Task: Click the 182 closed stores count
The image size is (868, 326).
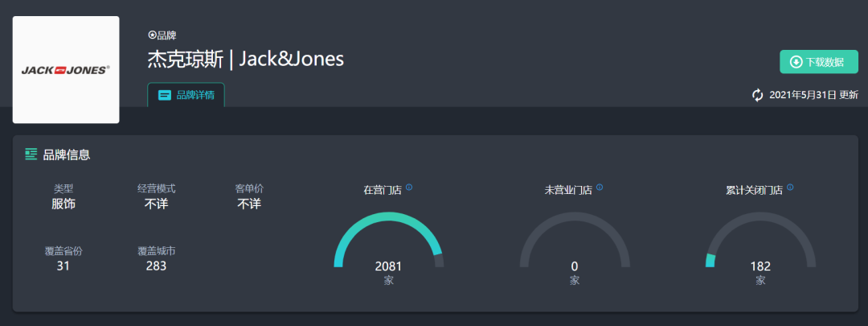Action: [x=760, y=266]
